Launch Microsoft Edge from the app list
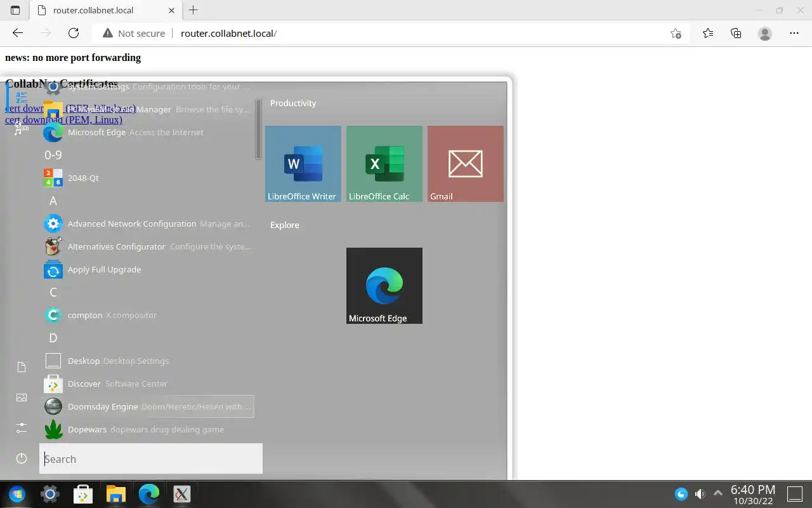This screenshot has width=812, height=508. [148, 132]
